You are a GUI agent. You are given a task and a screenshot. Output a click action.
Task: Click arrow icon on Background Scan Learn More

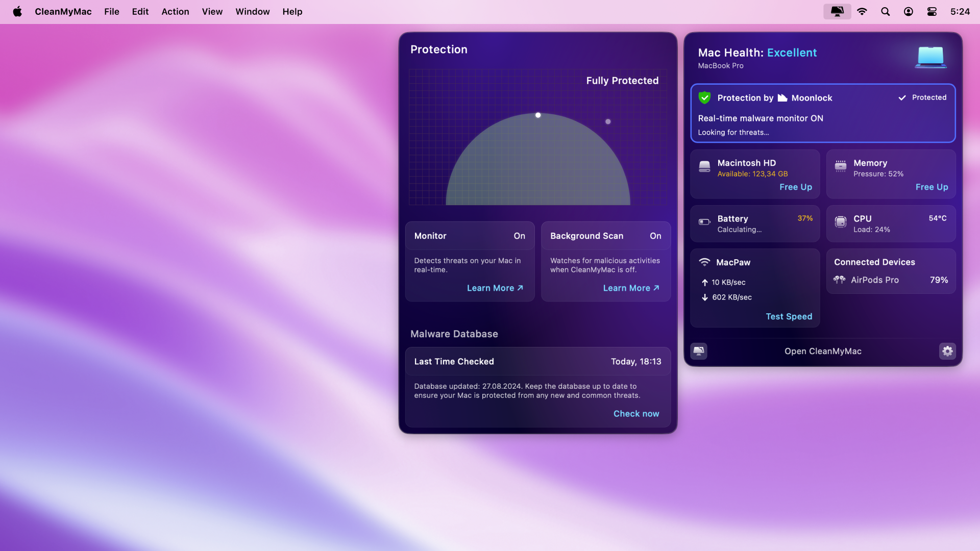point(656,288)
